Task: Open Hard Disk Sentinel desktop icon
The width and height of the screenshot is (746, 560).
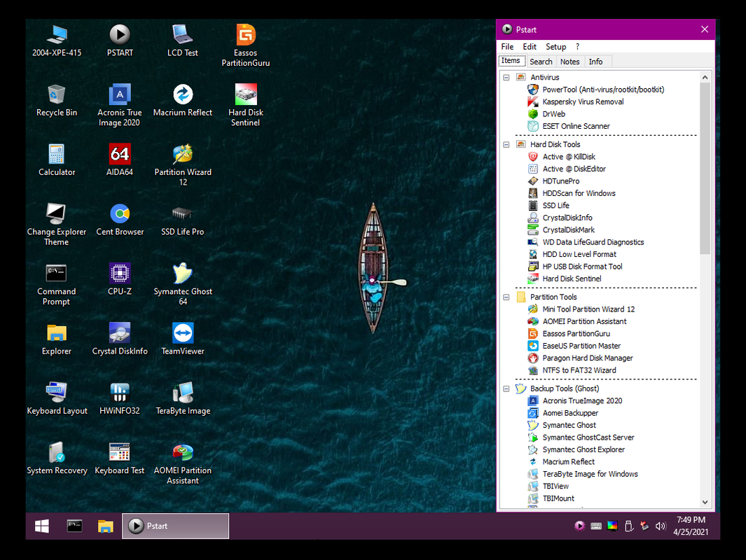Action: (x=245, y=106)
